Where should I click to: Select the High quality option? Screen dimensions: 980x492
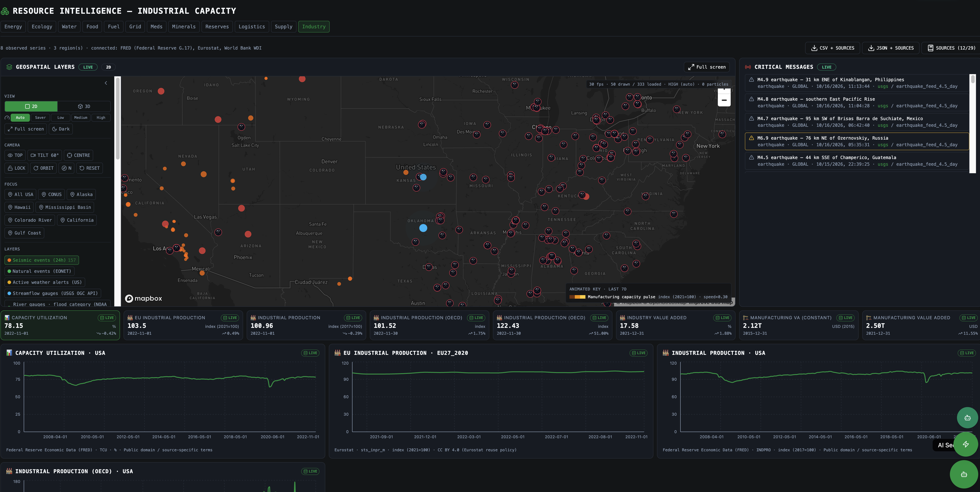tap(101, 117)
